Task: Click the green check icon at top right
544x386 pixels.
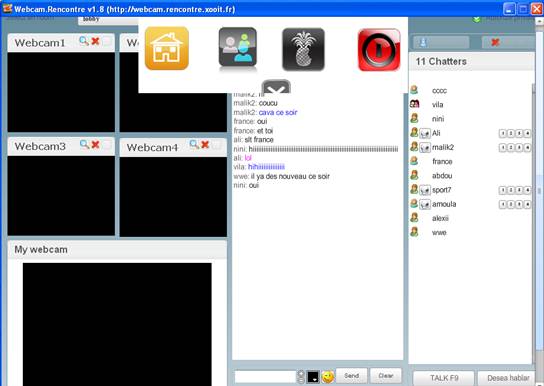Action: pyautogui.click(x=477, y=19)
